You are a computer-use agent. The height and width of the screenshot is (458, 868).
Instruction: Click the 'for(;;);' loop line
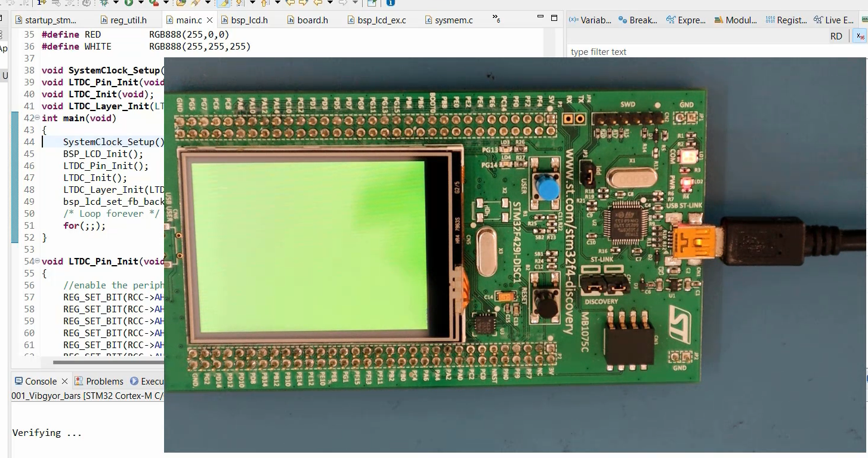tap(84, 226)
